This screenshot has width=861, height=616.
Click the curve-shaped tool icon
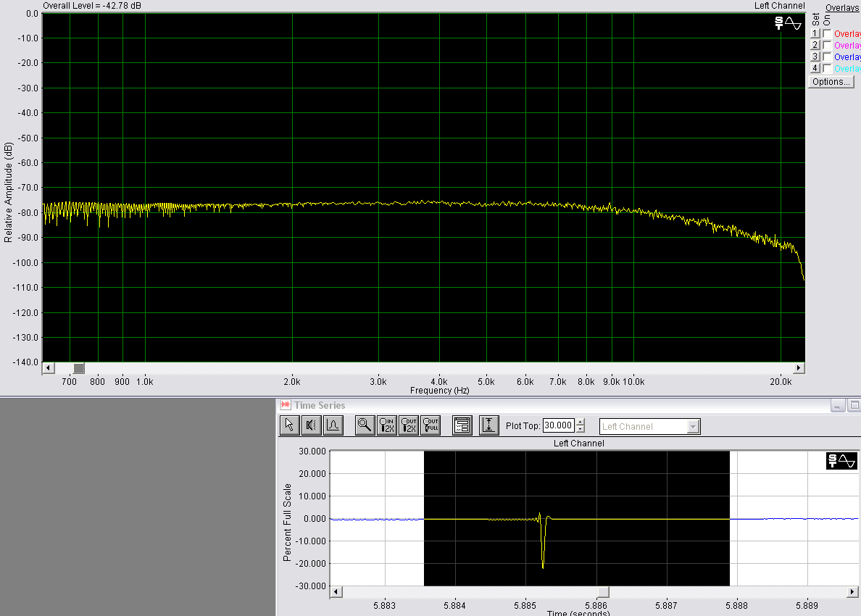tap(333, 425)
